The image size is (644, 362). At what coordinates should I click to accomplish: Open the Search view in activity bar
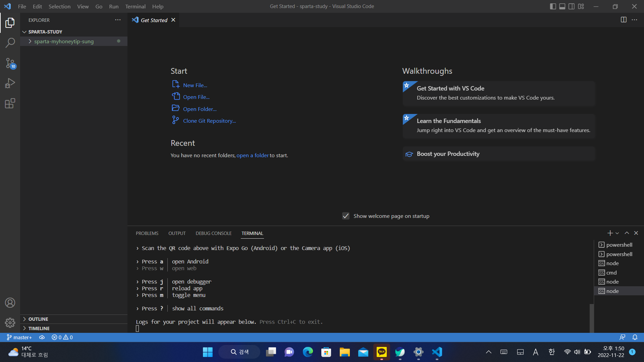tap(10, 43)
